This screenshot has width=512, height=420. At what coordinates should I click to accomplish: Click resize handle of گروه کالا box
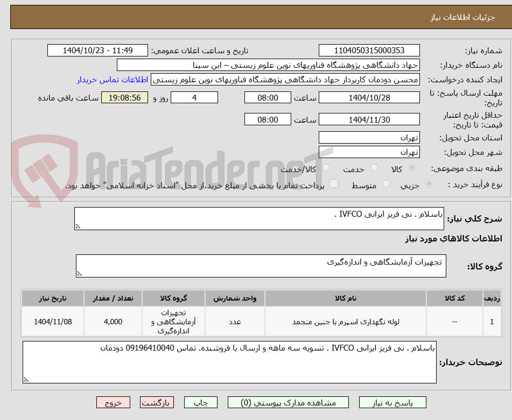click(x=79, y=274)
